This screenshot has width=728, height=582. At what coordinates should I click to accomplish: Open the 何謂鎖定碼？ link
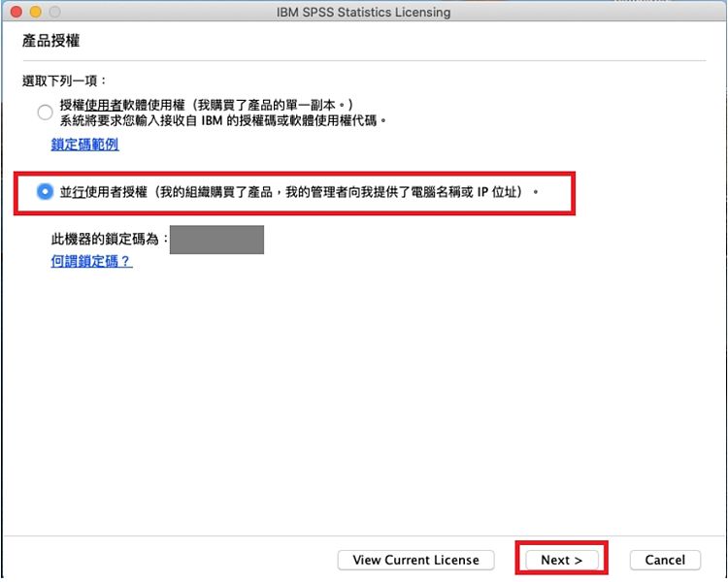[x=92, y=261]
